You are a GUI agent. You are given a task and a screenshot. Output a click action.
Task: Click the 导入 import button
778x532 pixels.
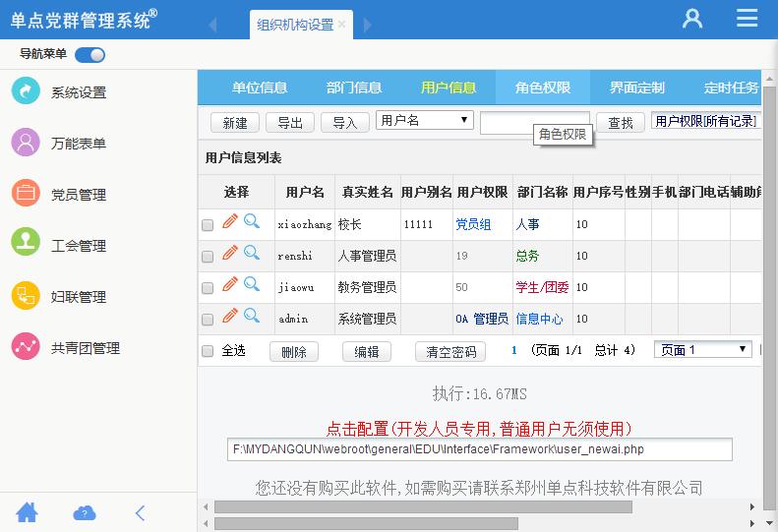[x=345, y=123]
